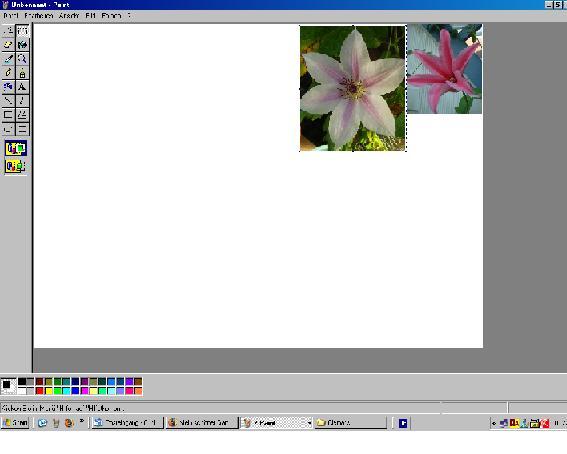Viewport: 567px width, 454px height.
Task: Open the Datei menu
Action: [x=11, y=16]
